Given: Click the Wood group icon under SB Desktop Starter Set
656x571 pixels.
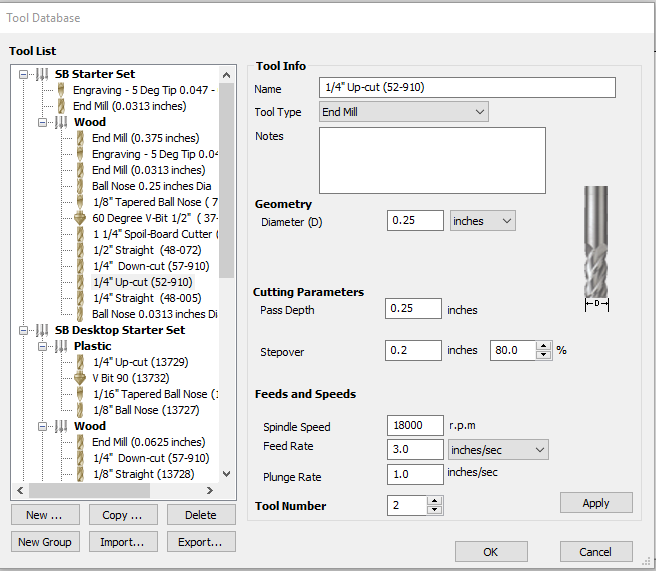Looking at the screenshot, I should click(61, 426).
